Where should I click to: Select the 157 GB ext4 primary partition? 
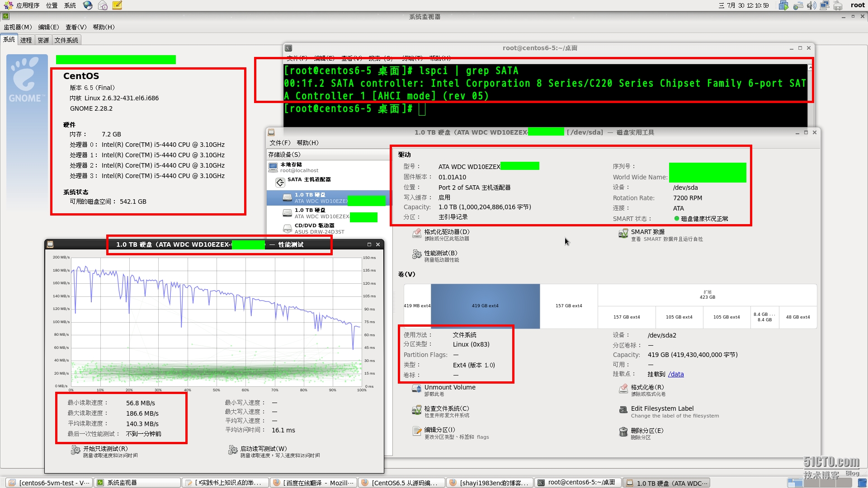coord(569,306)
